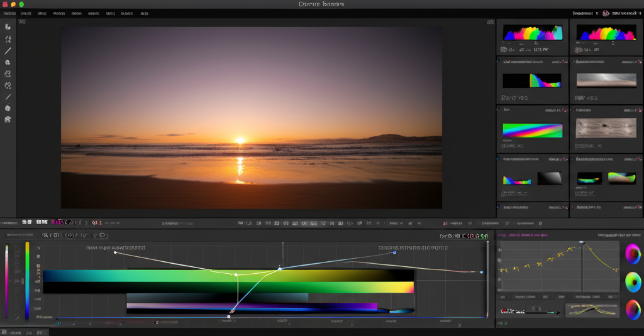Select the round ball-shaped tool in left toolbar
644x336 pixels.
coord(8,108)
